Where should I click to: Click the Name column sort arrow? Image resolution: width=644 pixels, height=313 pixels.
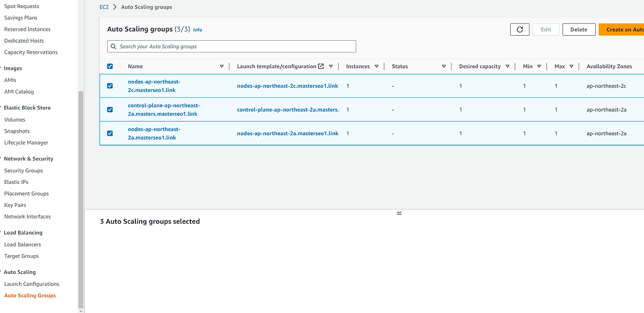[222, 66]
